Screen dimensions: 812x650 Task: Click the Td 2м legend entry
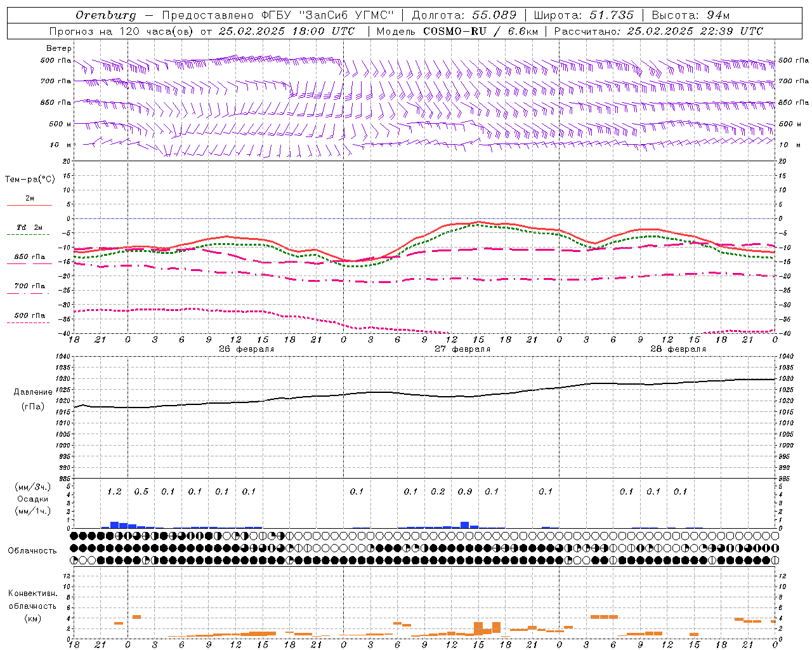pos(30,227)
